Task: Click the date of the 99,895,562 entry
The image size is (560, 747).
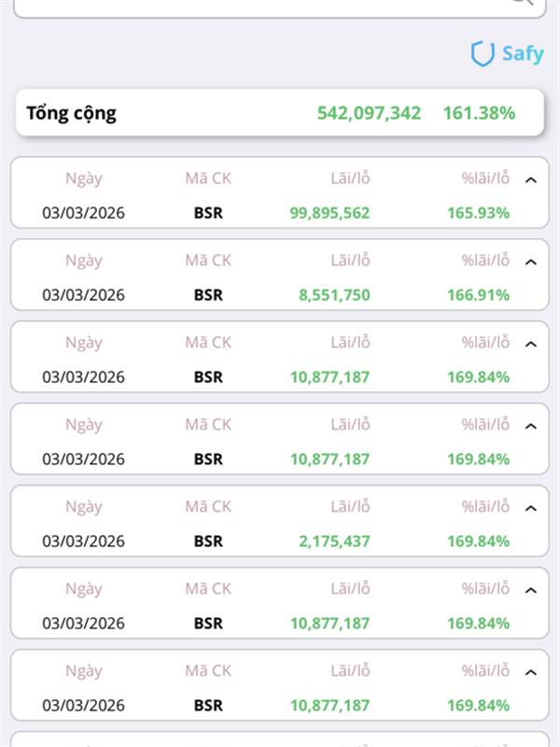Action: click(83, 213)
